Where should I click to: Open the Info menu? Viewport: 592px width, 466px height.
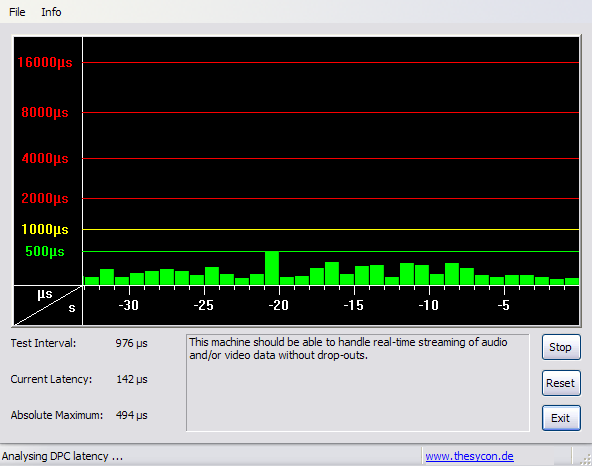tap(51, 12)
